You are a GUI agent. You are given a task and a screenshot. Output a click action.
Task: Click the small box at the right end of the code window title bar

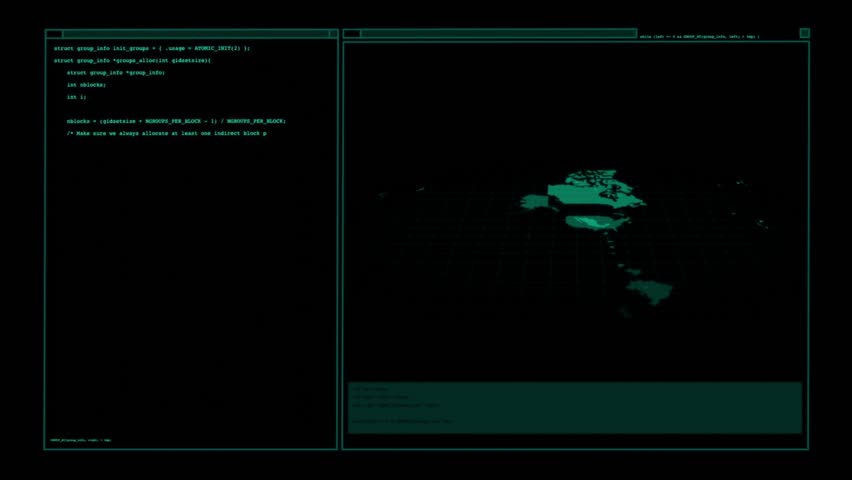click(333, 34)
